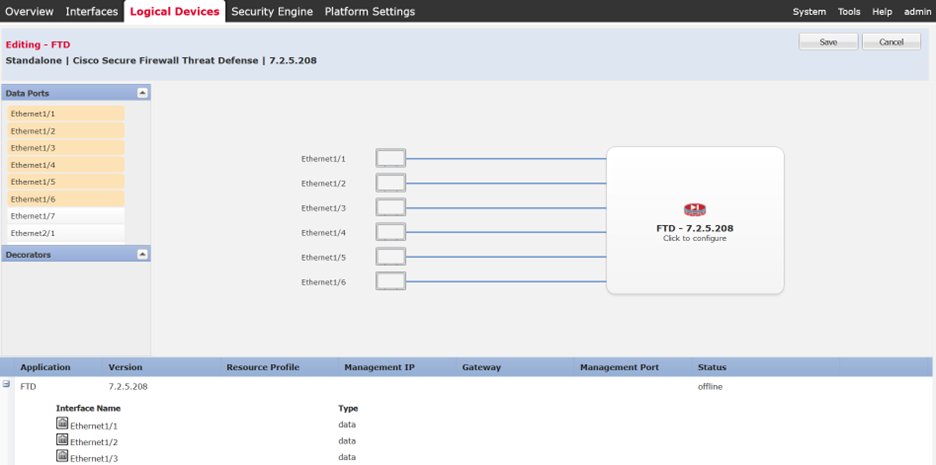Open the Tools menu
The image size is (936, 465).
pos(849,11)
